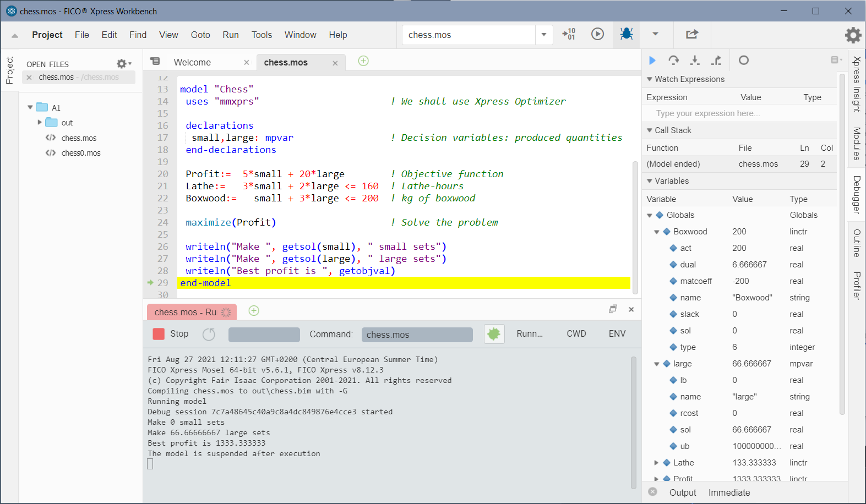
Task: Collapse the Variables section
Action: click(650, 181)
